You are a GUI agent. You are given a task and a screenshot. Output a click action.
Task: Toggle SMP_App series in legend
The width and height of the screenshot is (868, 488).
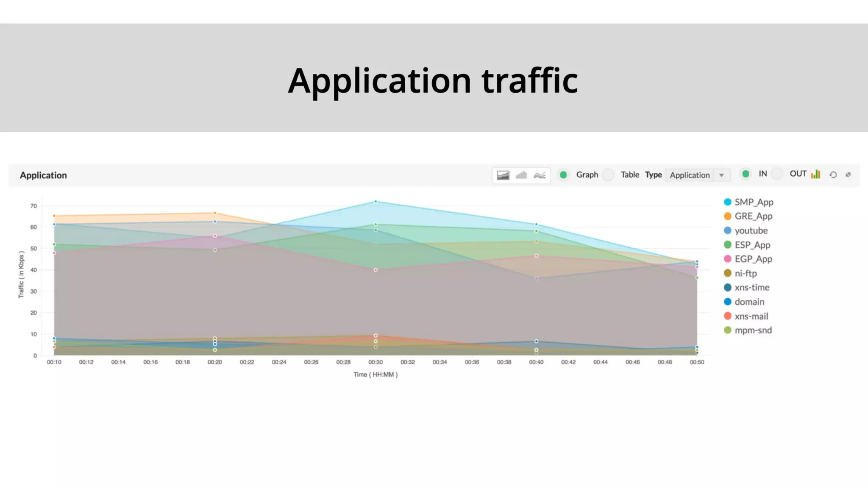tap(749, 202)
